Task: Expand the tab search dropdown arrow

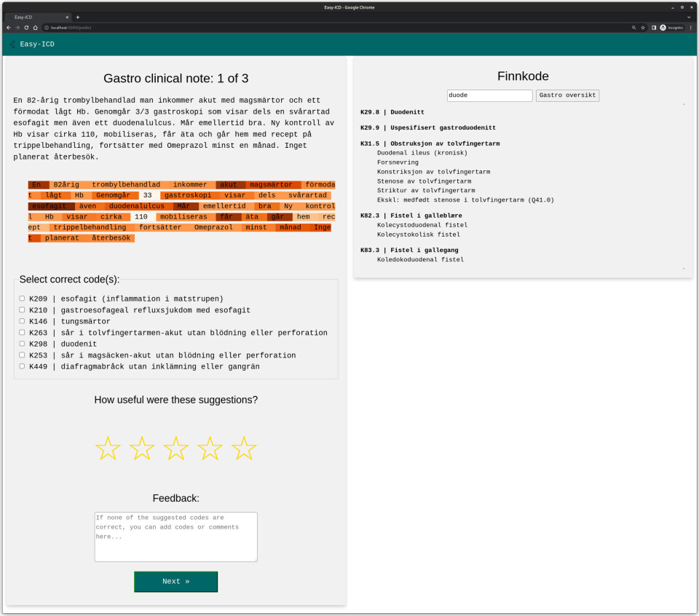Action: [x=689, y=17]
